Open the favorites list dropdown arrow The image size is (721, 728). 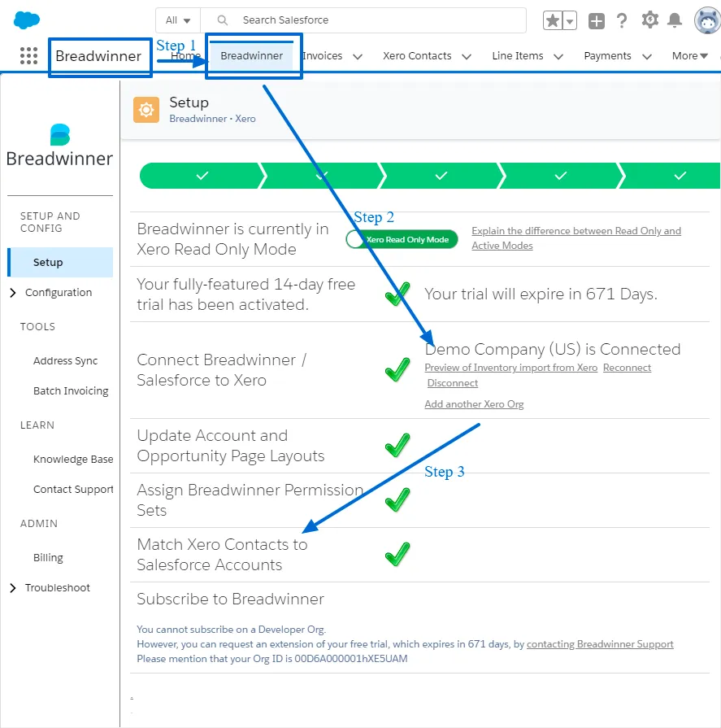(x=570, y=20)
